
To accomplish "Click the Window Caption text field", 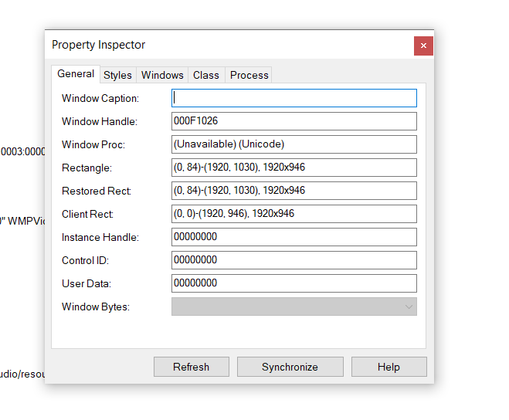I will [x=294, y=98].
